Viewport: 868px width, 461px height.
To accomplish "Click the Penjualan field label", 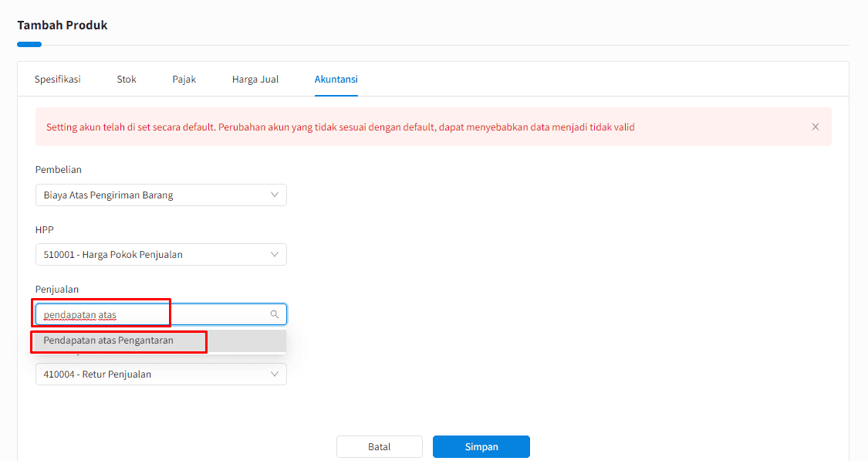I will point(57,290).
